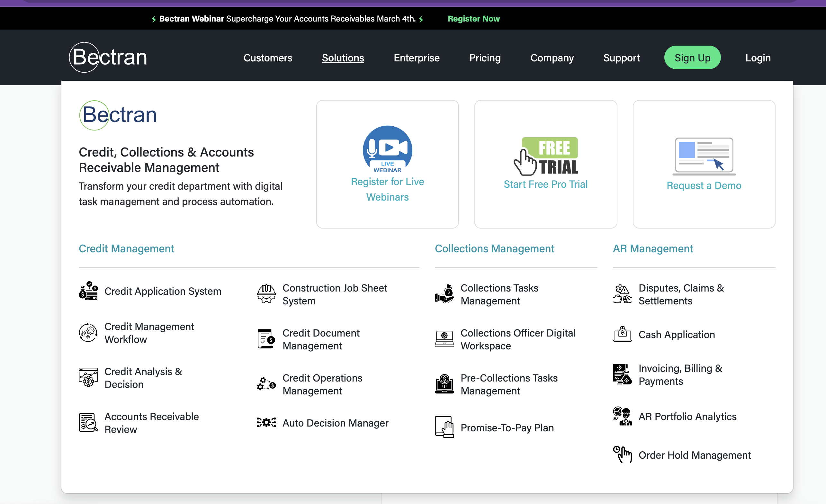Click the Promise-To-Pay Plan icon
The height and width of the screenshot is (504, 826).
[x=444, y=427]
